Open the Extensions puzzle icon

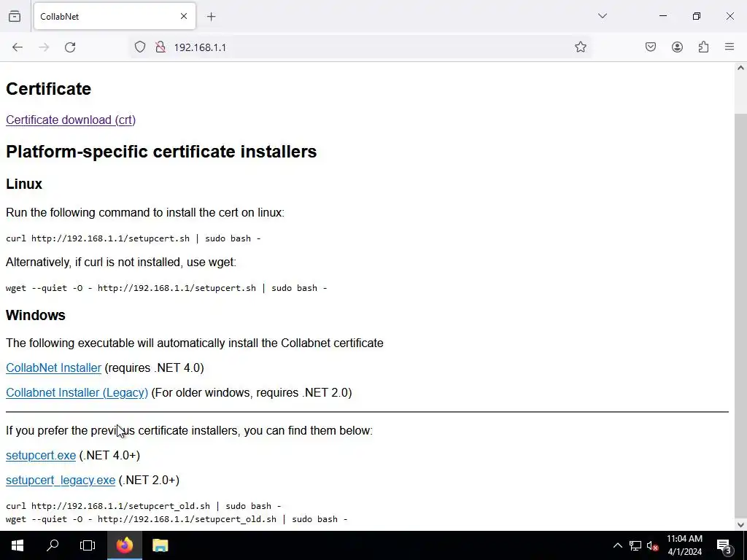(x=703, y=47)
